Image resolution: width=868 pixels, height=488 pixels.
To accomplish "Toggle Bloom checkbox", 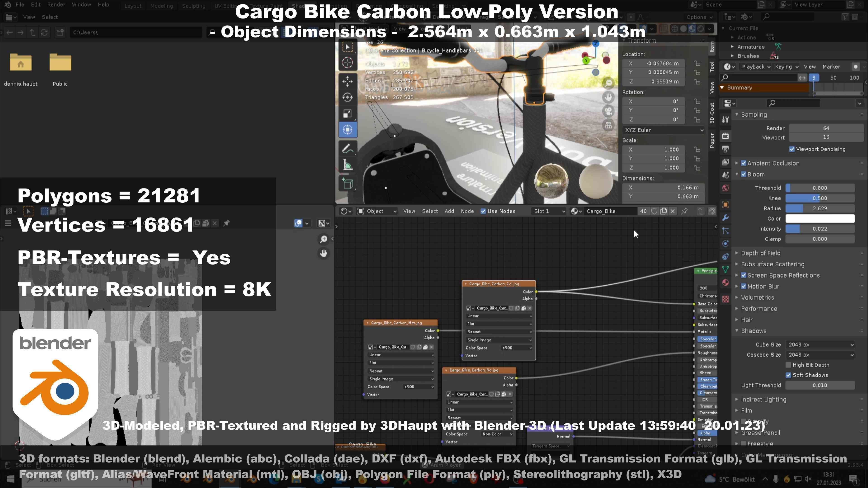I will tap(744, 174).
